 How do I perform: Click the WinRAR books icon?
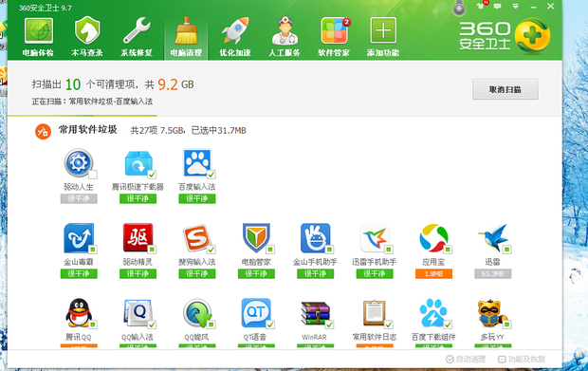point(316,313)
